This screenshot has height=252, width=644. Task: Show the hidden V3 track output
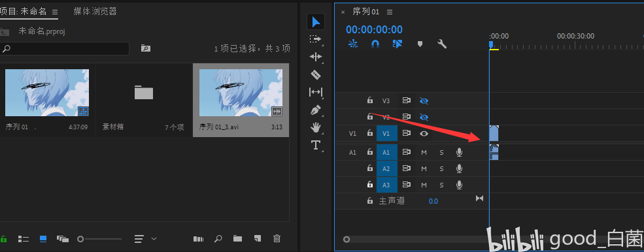pos(424,101)
